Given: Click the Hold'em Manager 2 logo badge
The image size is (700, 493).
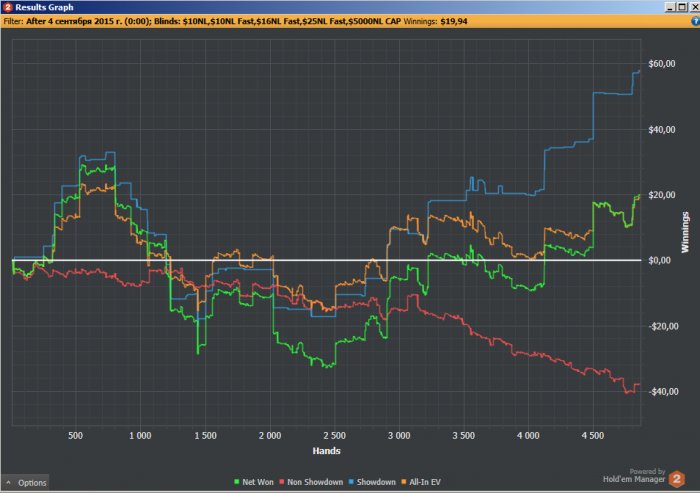Looking at the screenshot, I should point(683,477).
